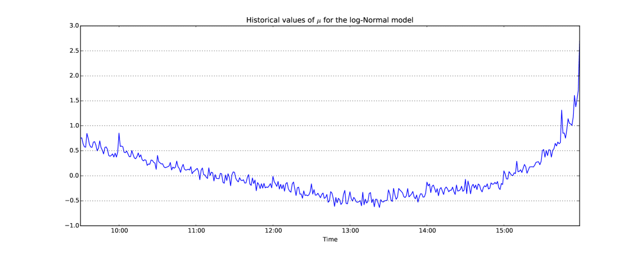The width and height of the screenshot is (644, 258).
Task: Click the chart title 'Historical values of μ for the log-Normal model'
Action: [x=330, y=20]
